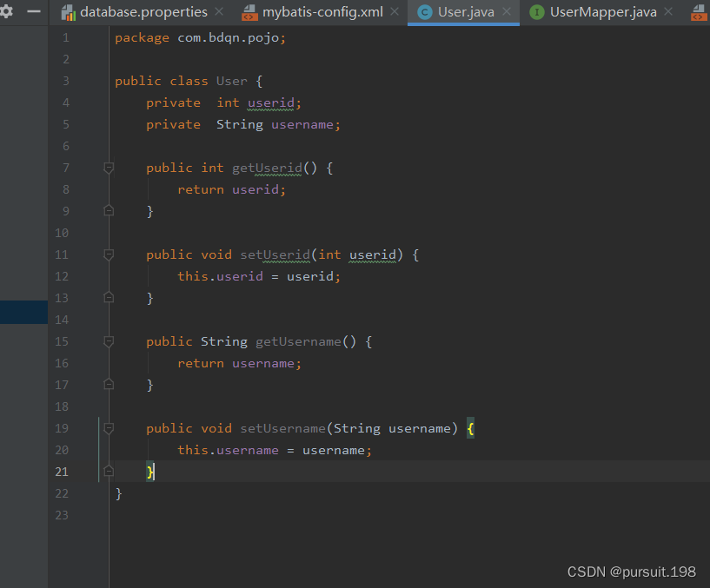This screenshot has width=710, height=588.
Task: Close the database.properties tab
Action: pos(219,12)
